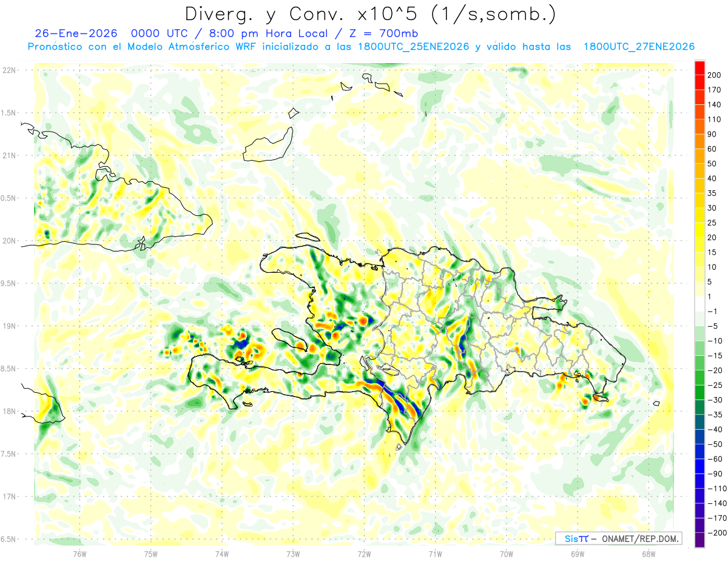The height and width of the screenshot is (562, 728).
Task: Click the '15' value on color scale
Action: (x=713, y=253)
